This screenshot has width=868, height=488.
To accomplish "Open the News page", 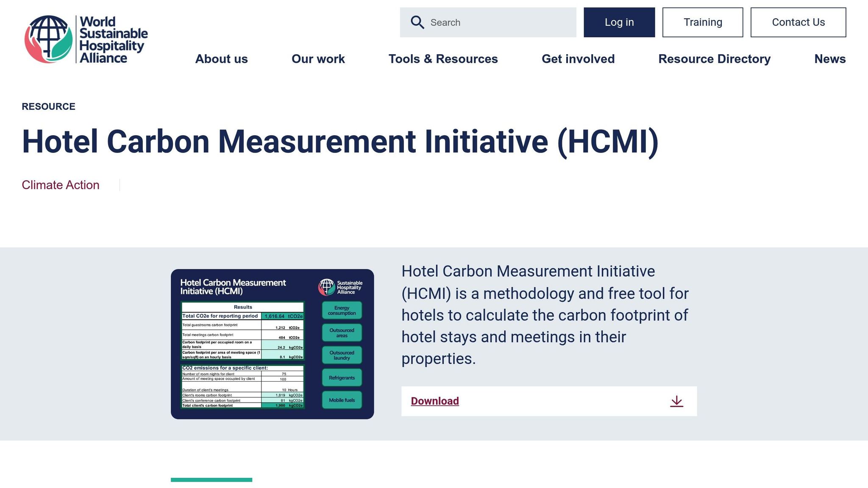I will 829,59.
